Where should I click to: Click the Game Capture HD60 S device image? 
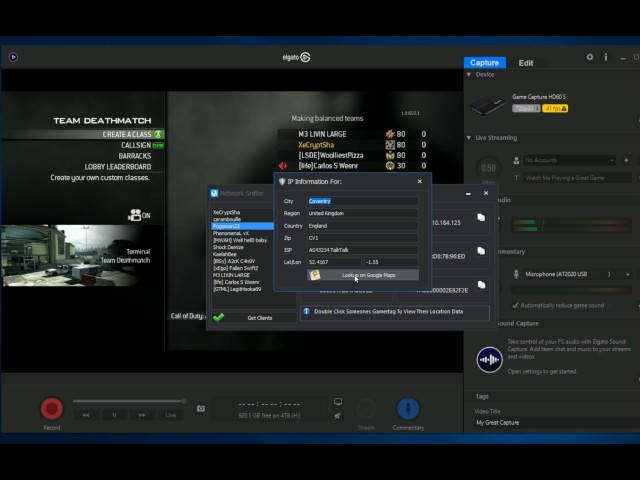coord(487,105)
